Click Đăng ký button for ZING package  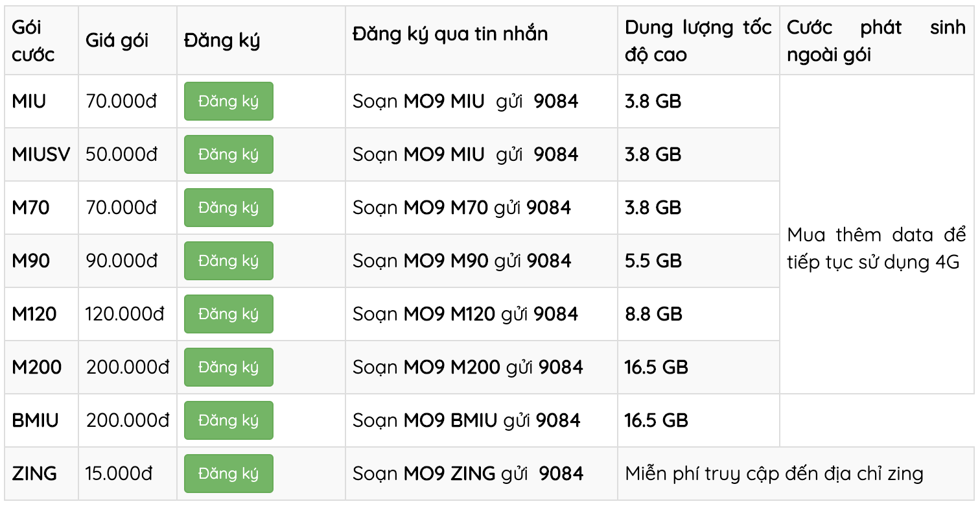point(229,474)
